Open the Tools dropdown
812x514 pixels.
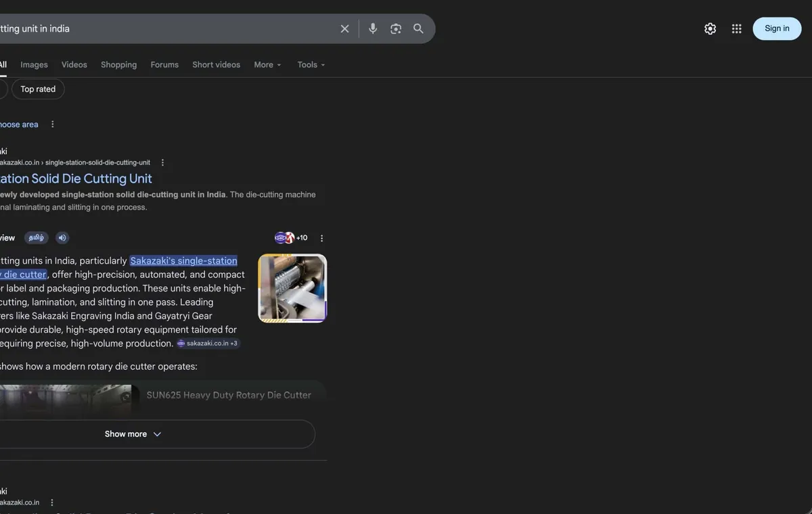click(311, 65)
